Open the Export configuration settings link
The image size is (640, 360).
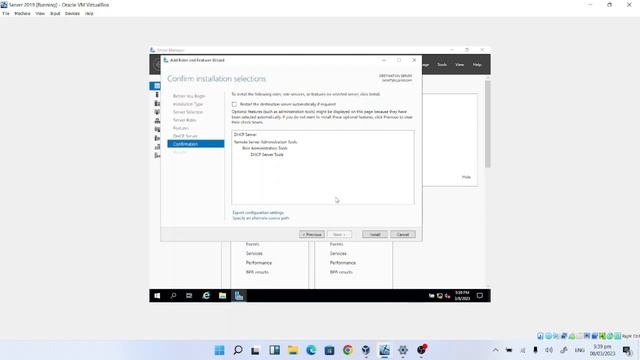258,213
